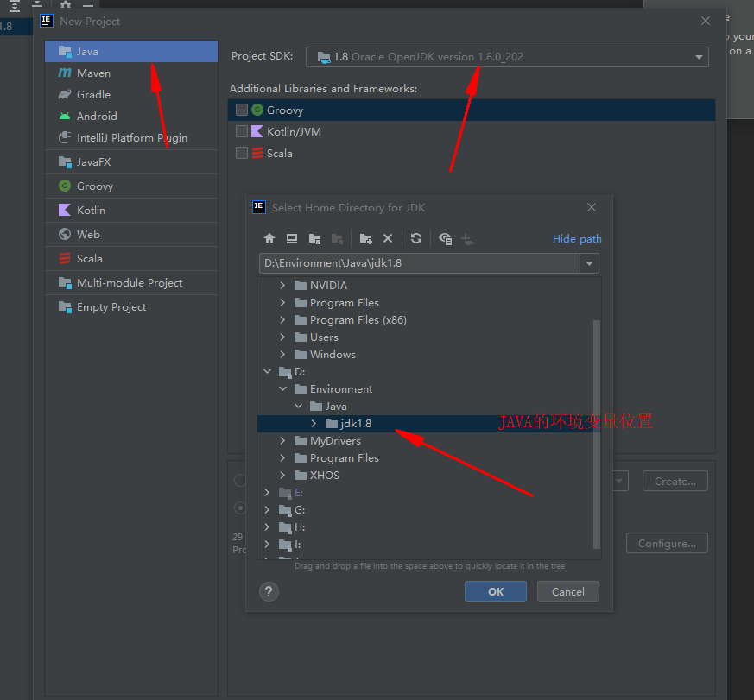
Task: Select Scala in the left project list
Action: coord(131,258)
